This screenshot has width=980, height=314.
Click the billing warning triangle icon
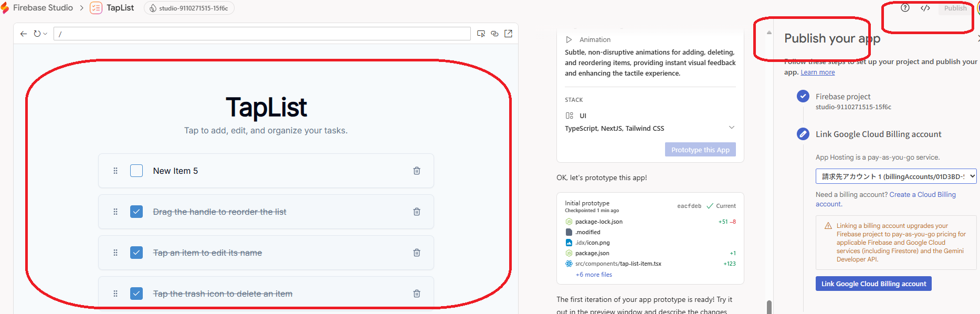click(x=828, y=226)
